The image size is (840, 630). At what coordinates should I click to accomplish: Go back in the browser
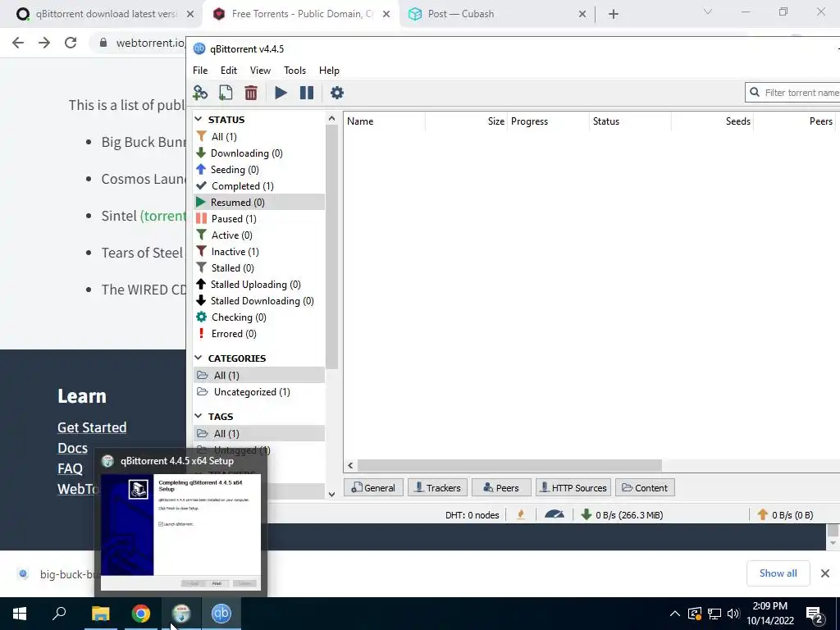coord(18,43)
